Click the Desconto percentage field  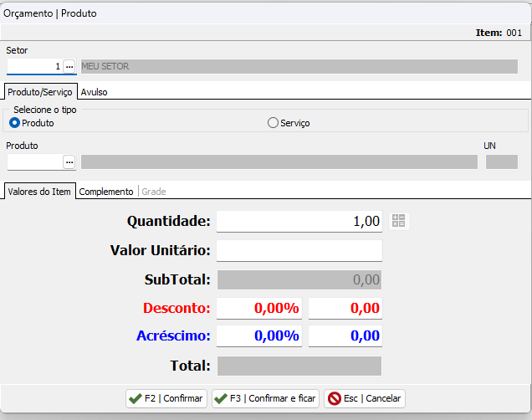tap(260, 308)
